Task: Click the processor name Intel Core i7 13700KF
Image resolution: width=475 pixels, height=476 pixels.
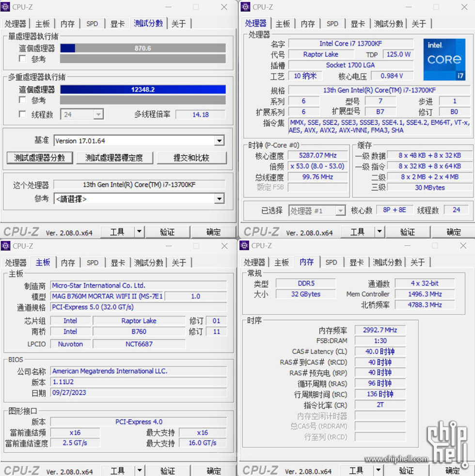Action: pos(351,44)
